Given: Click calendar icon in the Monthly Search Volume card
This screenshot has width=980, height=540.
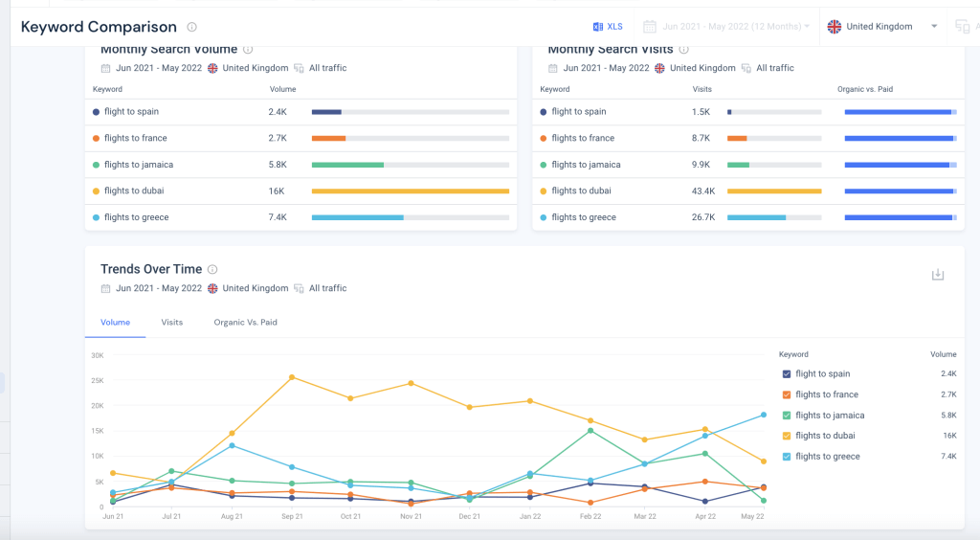Looking at the screenshot, I should tap(105, 68).
